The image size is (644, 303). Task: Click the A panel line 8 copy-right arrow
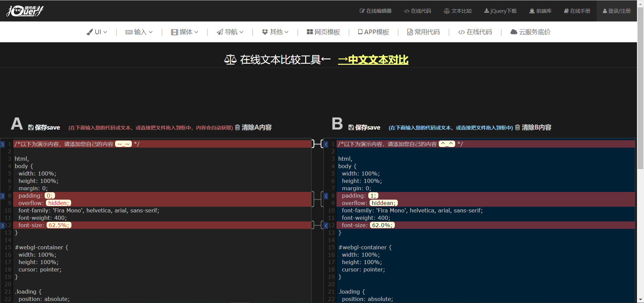[3, 196]
